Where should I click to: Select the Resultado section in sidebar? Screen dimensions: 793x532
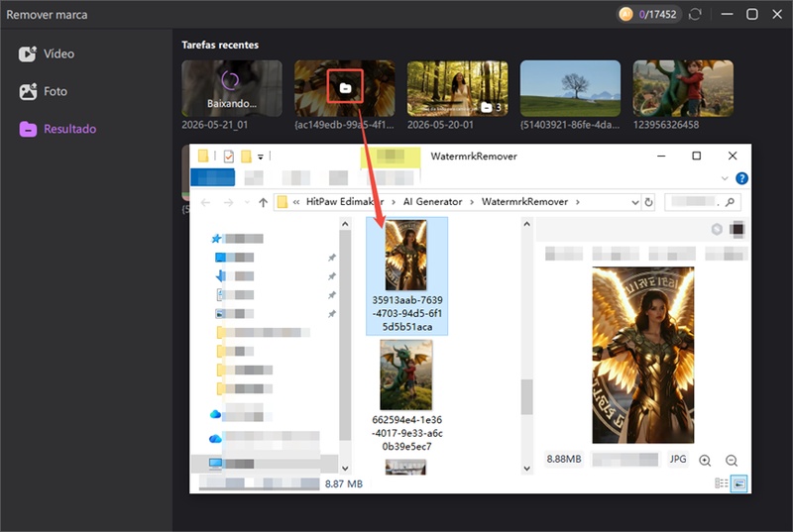(57, 129)
